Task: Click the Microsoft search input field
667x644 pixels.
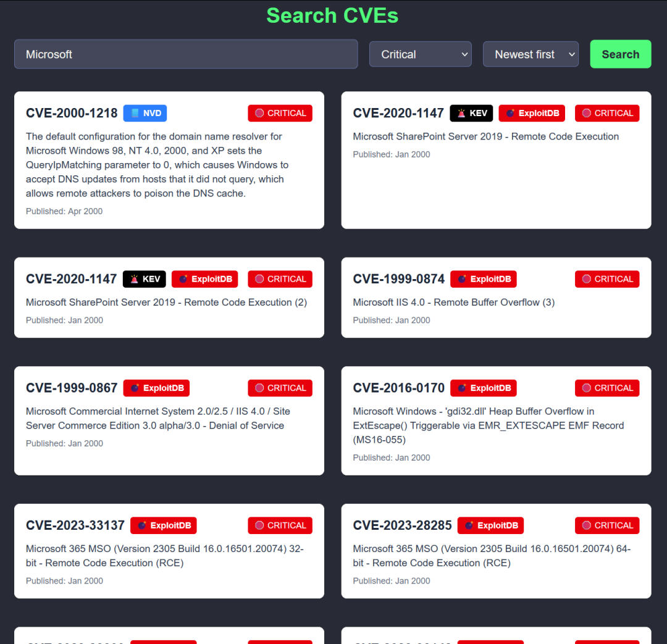Action: click(x=186, y=54)
